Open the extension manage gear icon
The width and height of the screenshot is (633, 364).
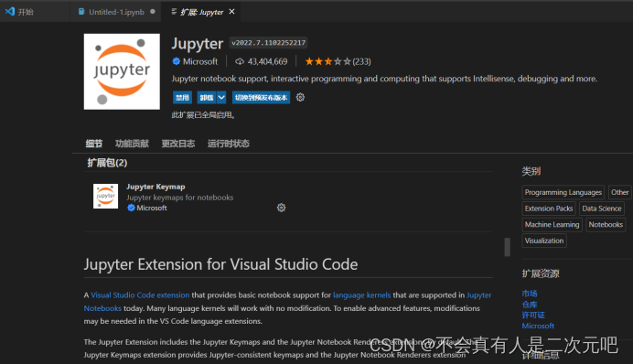[300, 97]
